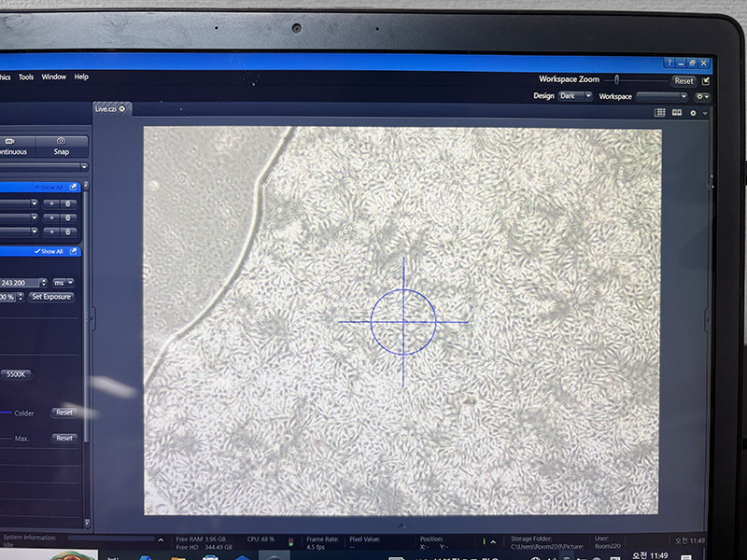Reset the Workspace Zoom
The width and height of the screenshot is (747, 560).
tap(684, 80)
